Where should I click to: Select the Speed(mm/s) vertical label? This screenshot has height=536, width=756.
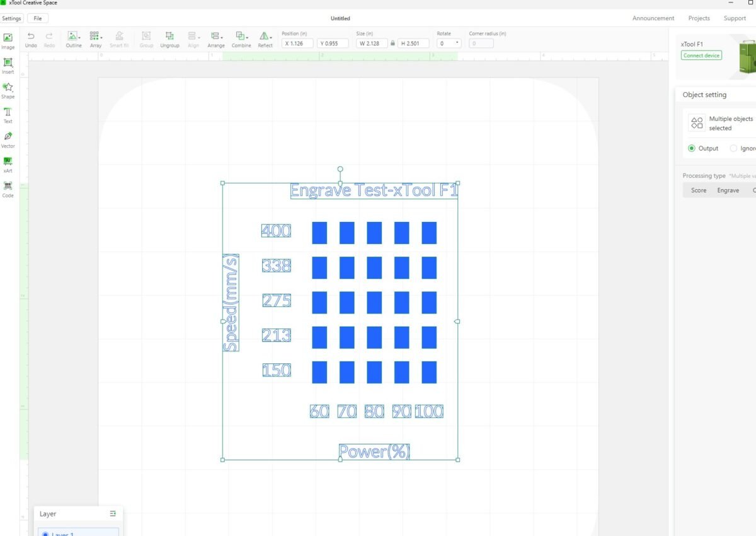(x=231, y=303)
